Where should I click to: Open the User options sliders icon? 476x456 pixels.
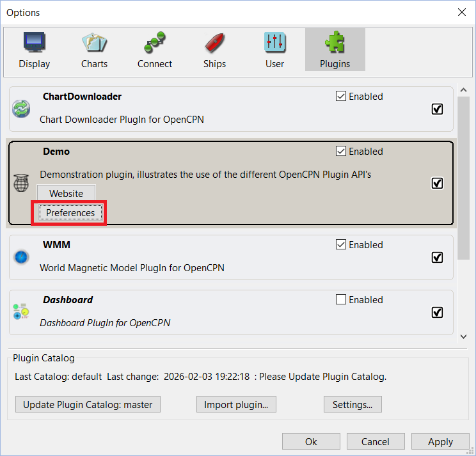pos(274,42)
